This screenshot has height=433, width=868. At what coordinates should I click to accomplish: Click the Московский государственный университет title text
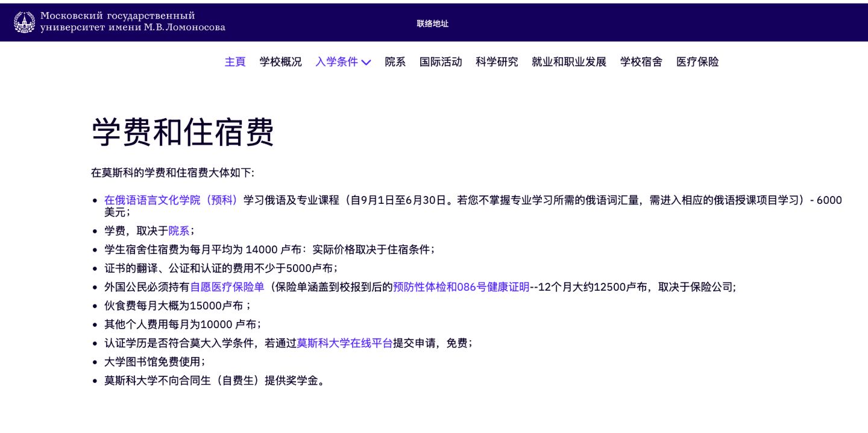pos(133,22)
